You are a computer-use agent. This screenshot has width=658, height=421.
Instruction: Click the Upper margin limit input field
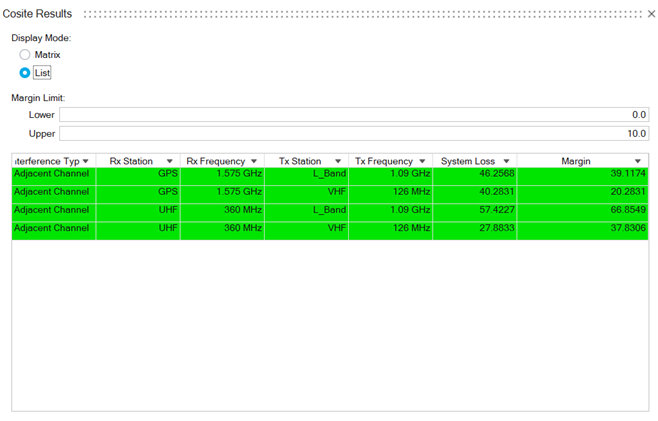[354, 133]
